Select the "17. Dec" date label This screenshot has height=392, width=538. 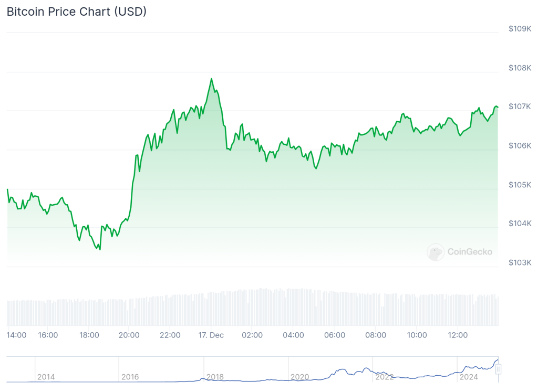211,335
